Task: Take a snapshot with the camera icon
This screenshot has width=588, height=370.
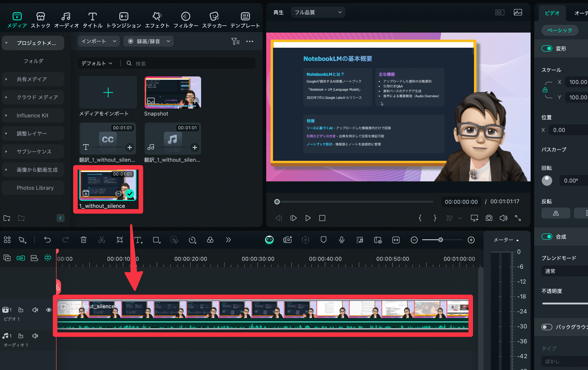Action: pyautogui.click(x=489, y=218)
